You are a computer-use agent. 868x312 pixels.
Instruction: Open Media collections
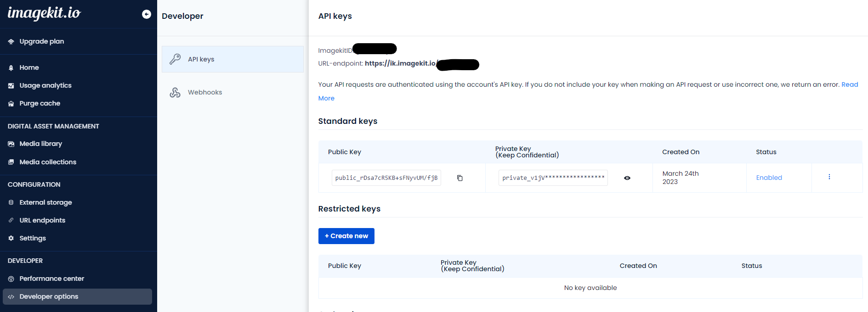point(48,162)
